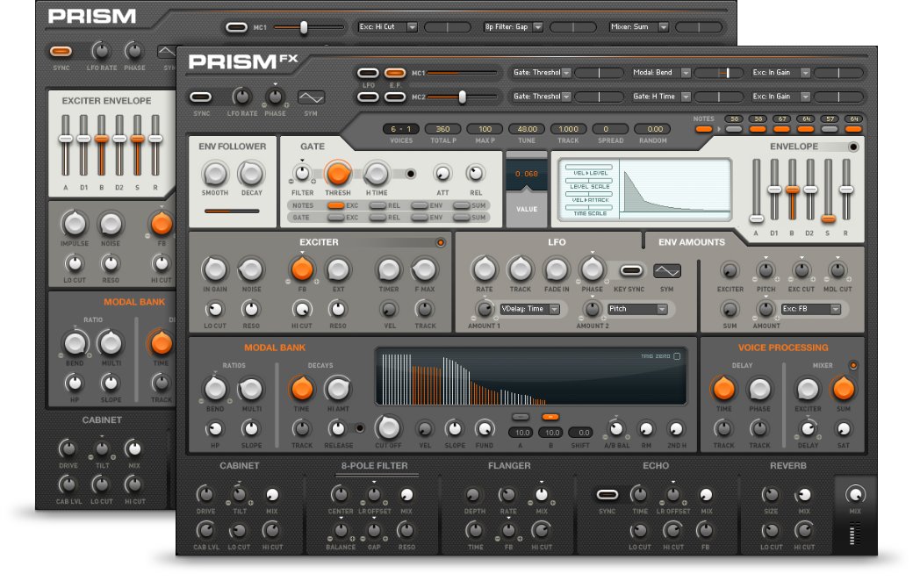This screenshot has width=913, height=588.
Task: Enable the Echo SYNC switch
Action: click(x=607, y=495)
